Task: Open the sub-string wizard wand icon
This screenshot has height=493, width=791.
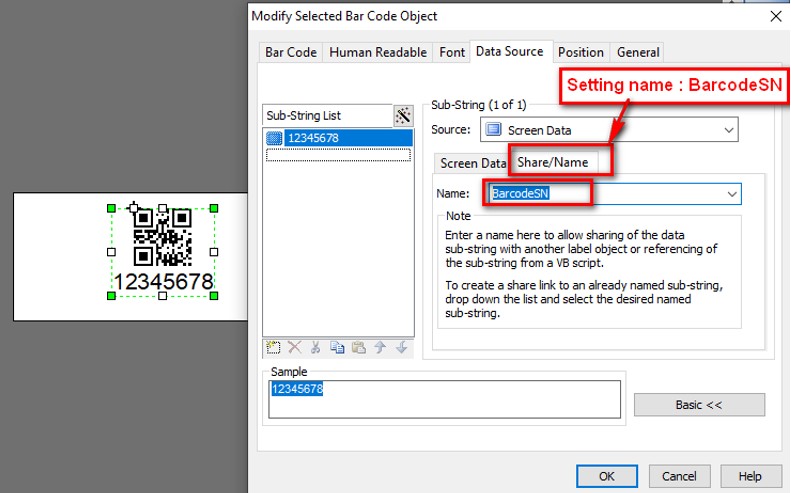Action: click(x=403, y=116)
